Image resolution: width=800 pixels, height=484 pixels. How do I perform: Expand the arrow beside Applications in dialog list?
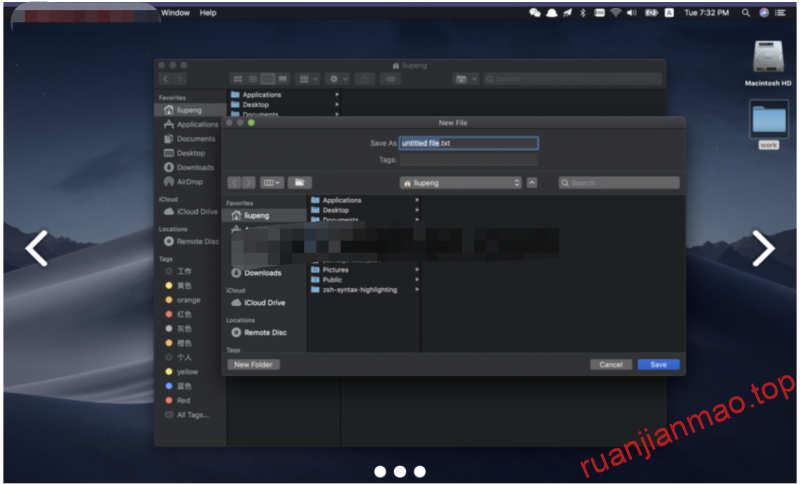[x=417, y=200]
